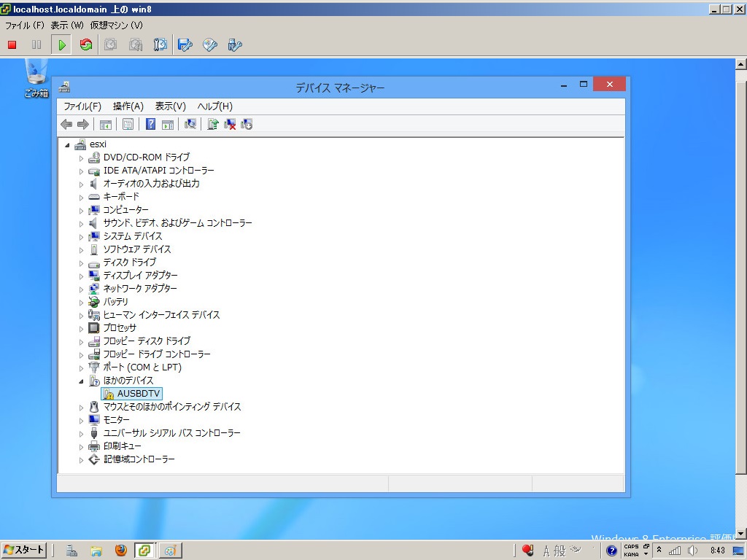Click the green power on button
This screenshot has width=747, height=560.
click(62, 45)
